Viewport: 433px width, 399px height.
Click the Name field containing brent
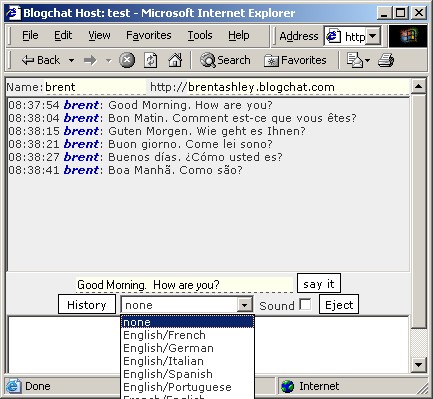point(95,87)
